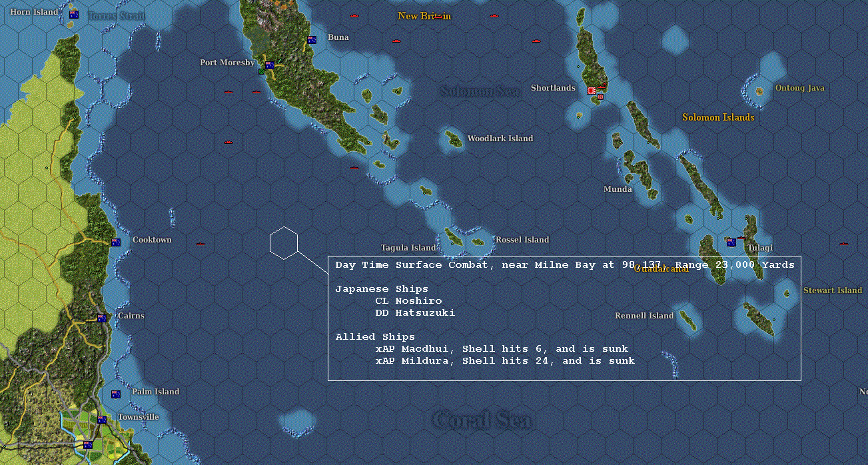This screenshot has height=465, width=868.
Task: Click the Australian flag base at Townsville
Action: click(102, 419)
